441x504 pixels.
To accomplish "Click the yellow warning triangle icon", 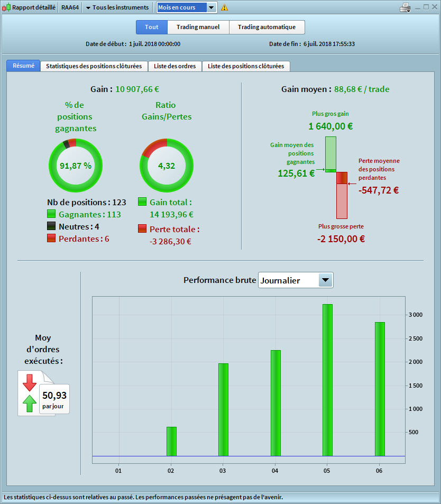I will [225, 7].
